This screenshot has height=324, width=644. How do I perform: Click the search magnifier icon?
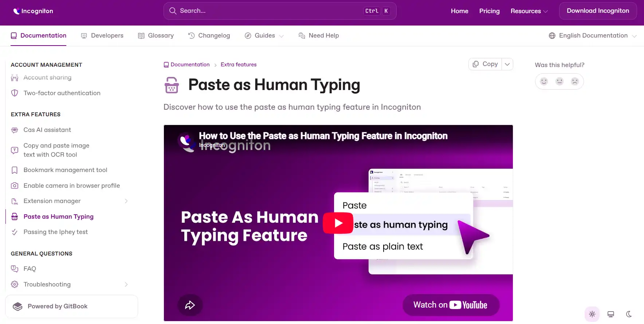pos(173,11)
